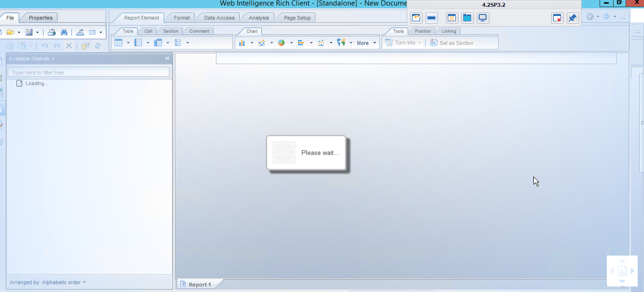Insert a column bar chart
This screenshot has width=644, height=292.
tap(242, 43)
